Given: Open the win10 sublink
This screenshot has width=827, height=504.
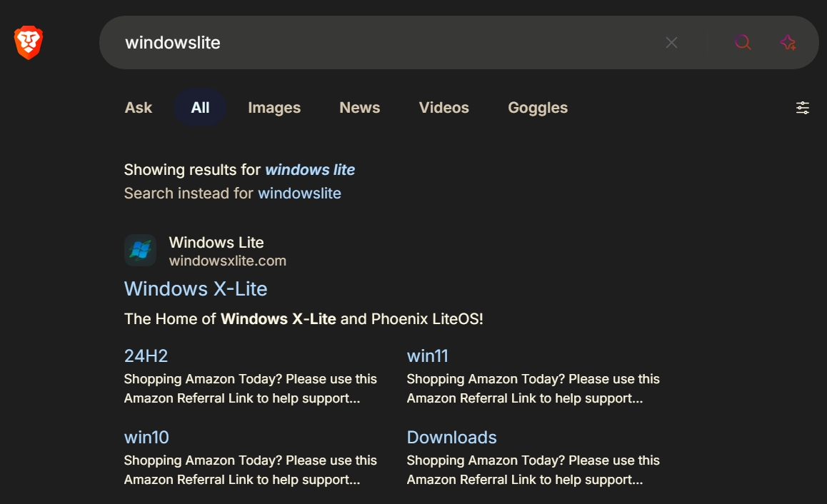Looking at the screenshot, I should pyautogui.click(x=146, y=437).
